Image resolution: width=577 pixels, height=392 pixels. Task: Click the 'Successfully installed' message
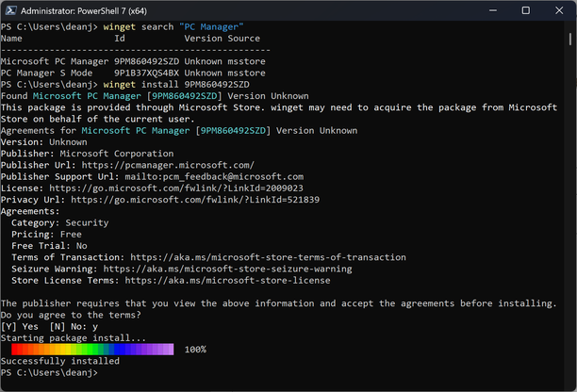[60, 361]
